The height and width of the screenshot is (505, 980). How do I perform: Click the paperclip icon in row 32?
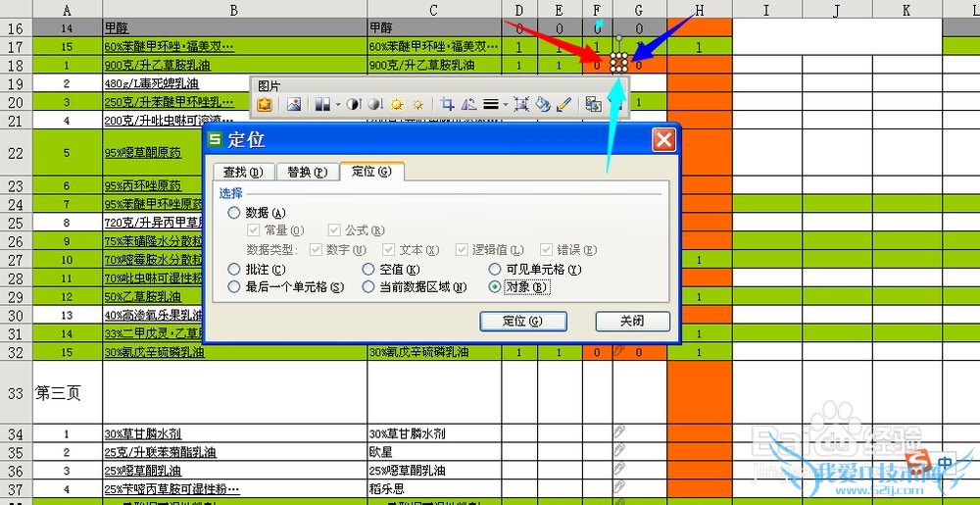pos(619,351)
